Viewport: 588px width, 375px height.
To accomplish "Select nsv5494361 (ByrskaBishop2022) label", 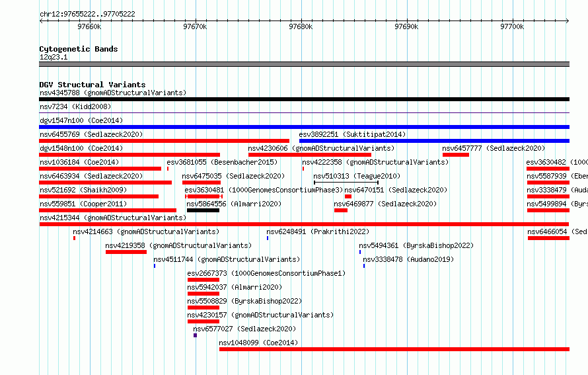I will [416, 245].
